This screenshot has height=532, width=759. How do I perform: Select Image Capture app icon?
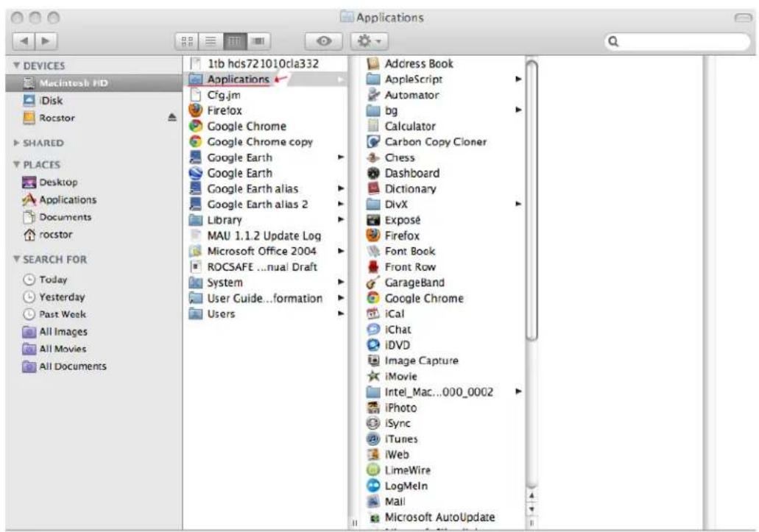[373, 361]
